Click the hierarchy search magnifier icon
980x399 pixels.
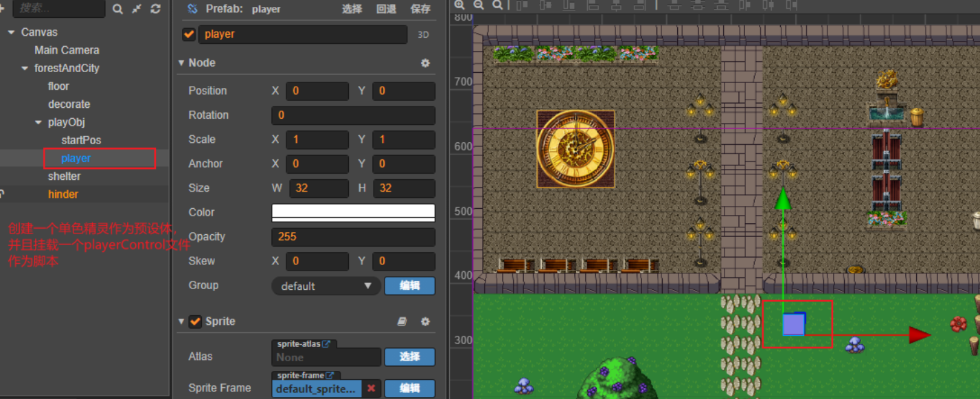pyautogui.click(x=117, y=8)
